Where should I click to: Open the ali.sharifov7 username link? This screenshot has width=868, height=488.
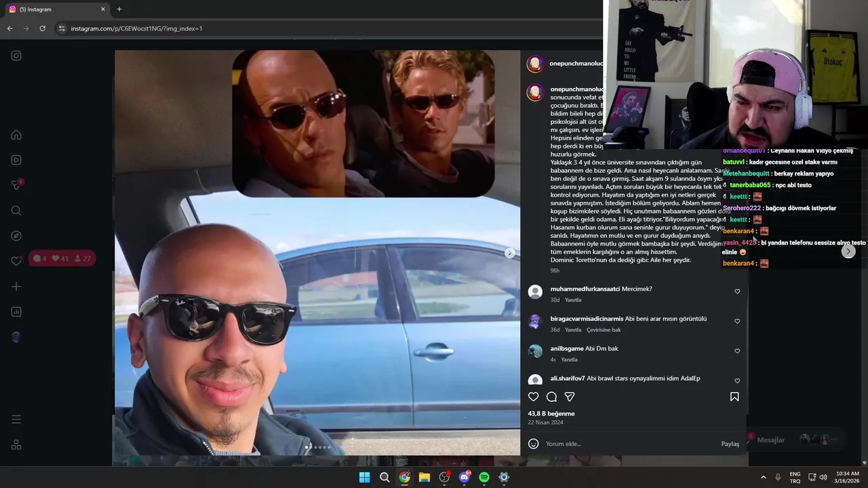(568, 378)
